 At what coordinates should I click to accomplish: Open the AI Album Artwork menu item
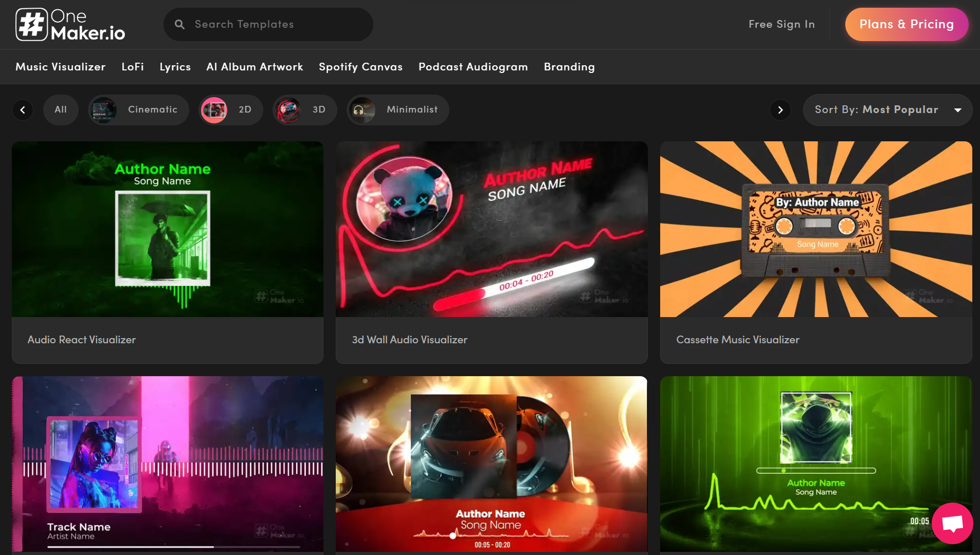tap(255, 67)
